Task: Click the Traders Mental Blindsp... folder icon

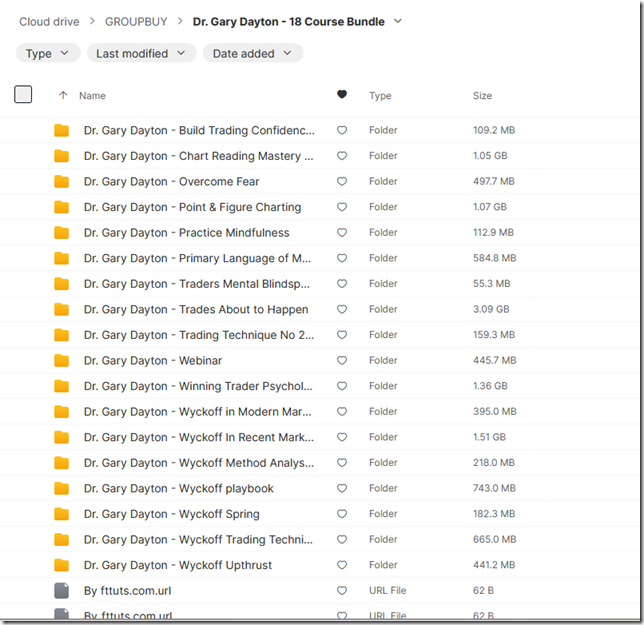Action: click(x=62, y=284)
